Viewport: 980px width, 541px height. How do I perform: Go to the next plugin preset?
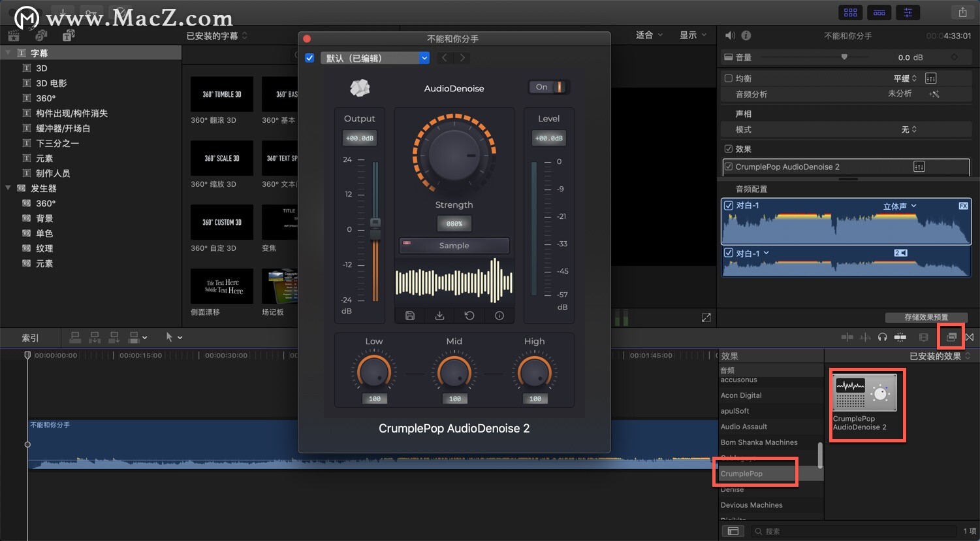(x=462, y=58)
